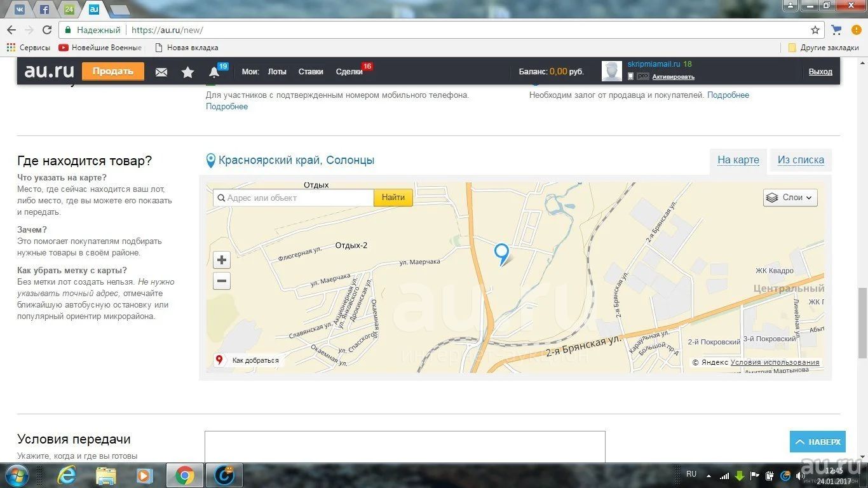Screen dimensions: 868x488
Task: Switch to the Facebook browser tab
Action: 44,9
